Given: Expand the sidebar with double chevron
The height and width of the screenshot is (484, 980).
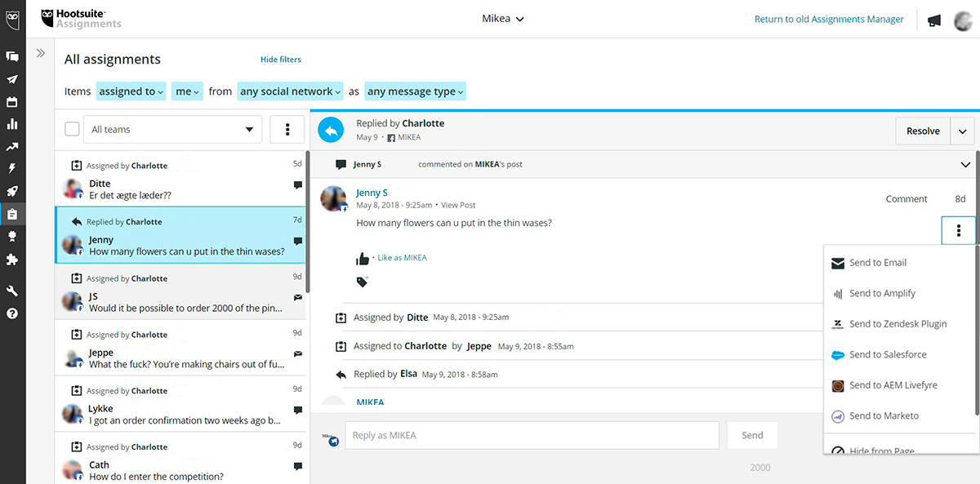Looking at the screenshot, I should pos(41,53).
